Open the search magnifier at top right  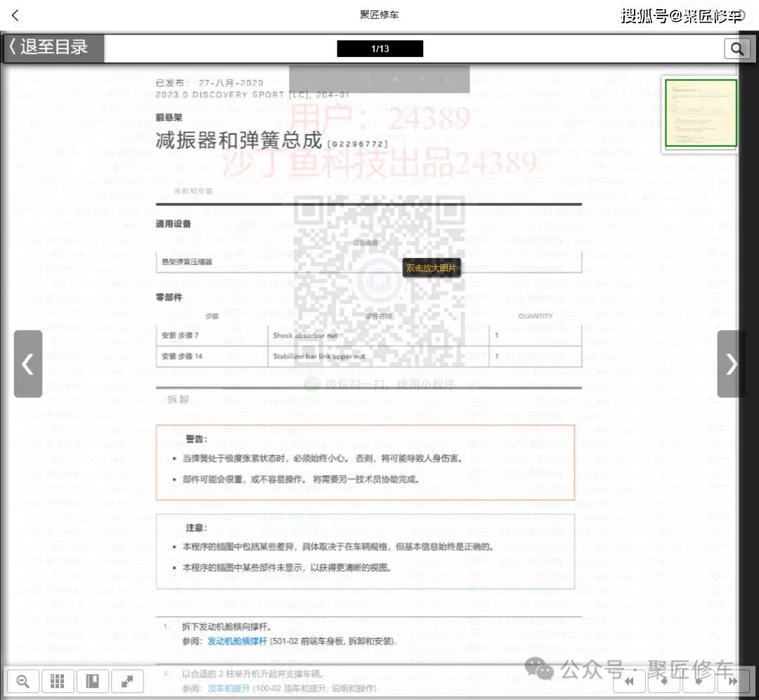[737, 48]
